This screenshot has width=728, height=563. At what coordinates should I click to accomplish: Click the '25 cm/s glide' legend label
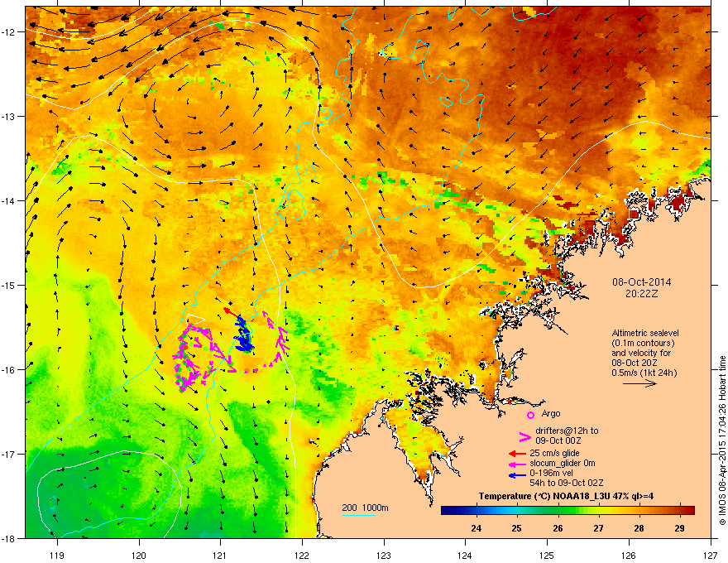point(554,453)
